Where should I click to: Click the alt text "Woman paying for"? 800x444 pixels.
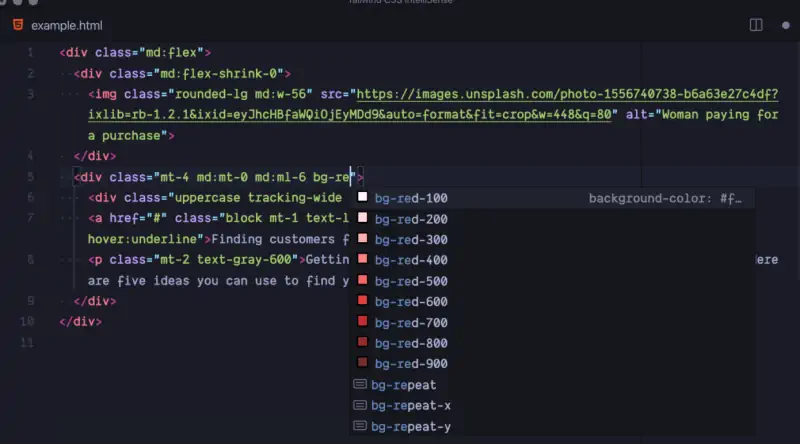720,115
